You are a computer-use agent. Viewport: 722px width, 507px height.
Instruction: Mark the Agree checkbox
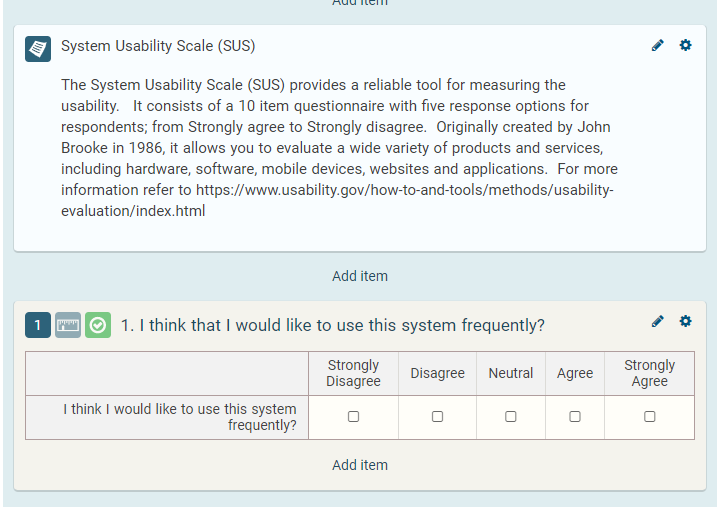pos(575,417)
